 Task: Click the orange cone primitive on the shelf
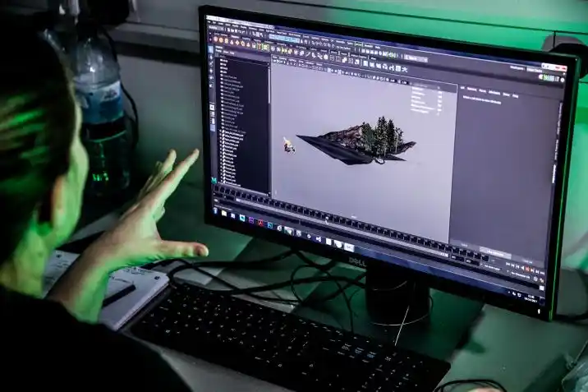point(232,42)
